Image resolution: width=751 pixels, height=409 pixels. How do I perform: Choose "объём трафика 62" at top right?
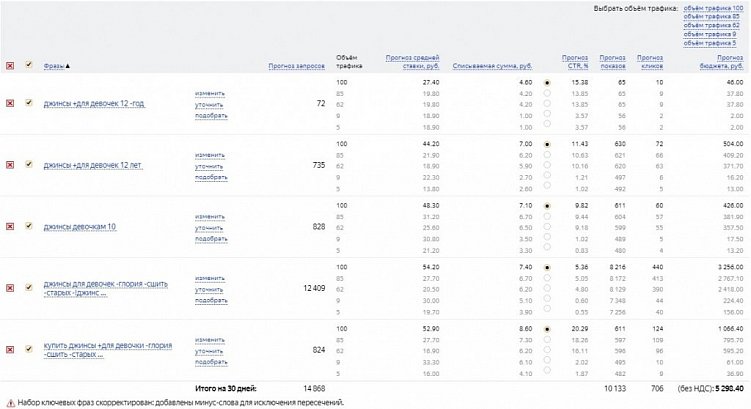tap(713, 26)
